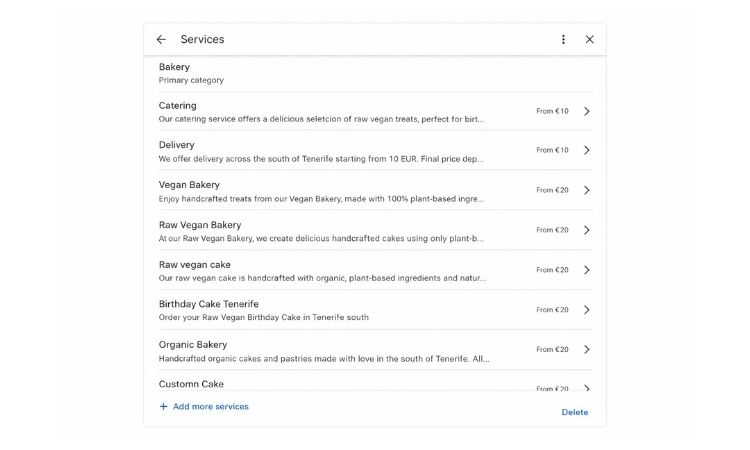Click the Raw Vegan Bakery chevron arrow
The image size is (750, 450).
click(587, 230)
